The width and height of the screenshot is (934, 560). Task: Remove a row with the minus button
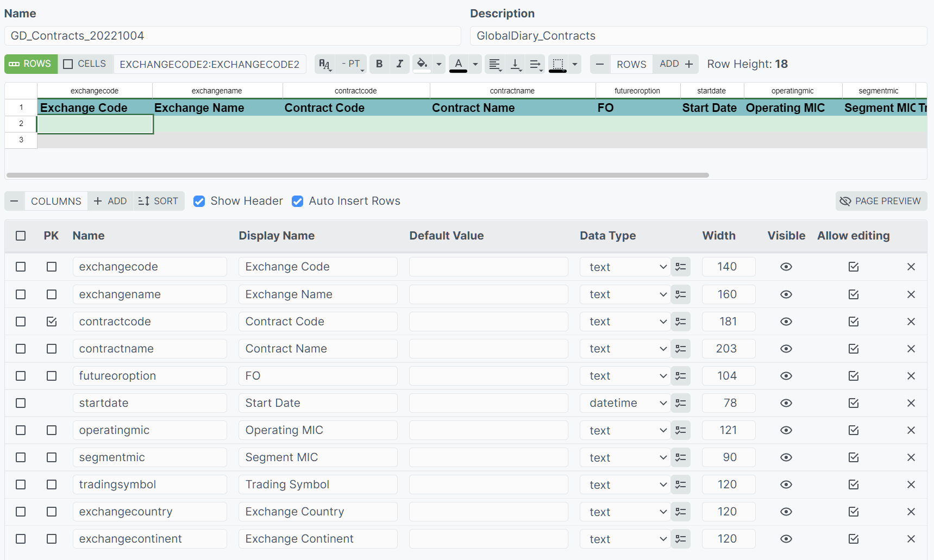click(x=600, y=64)
